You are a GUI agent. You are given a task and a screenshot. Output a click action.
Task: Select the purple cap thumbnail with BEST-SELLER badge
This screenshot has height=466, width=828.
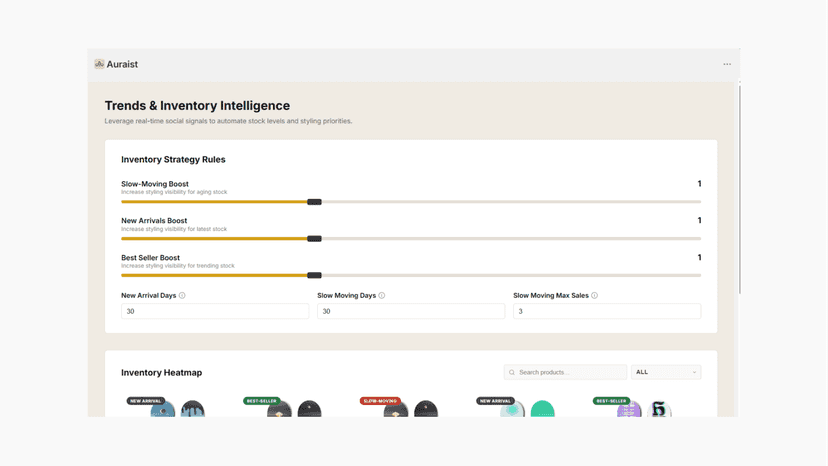click(629, 410)
